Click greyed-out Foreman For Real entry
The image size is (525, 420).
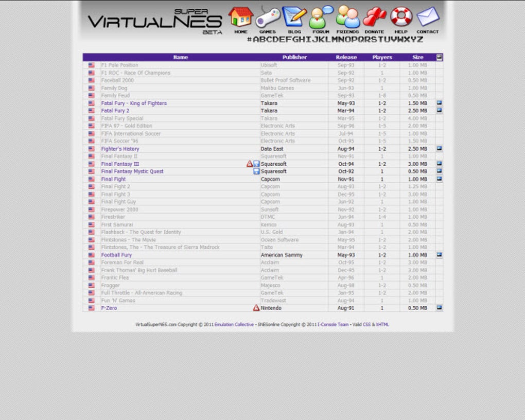click(122, 262)
